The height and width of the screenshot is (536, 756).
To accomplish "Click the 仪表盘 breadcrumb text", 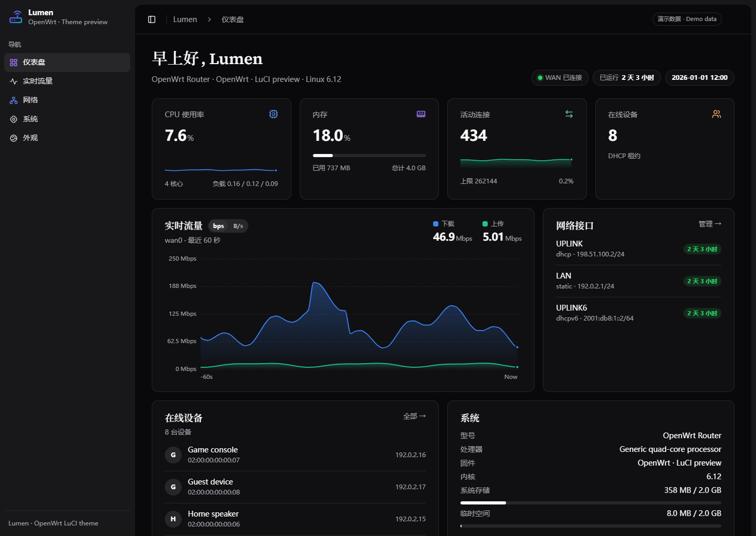I will [x=233, y=19].
